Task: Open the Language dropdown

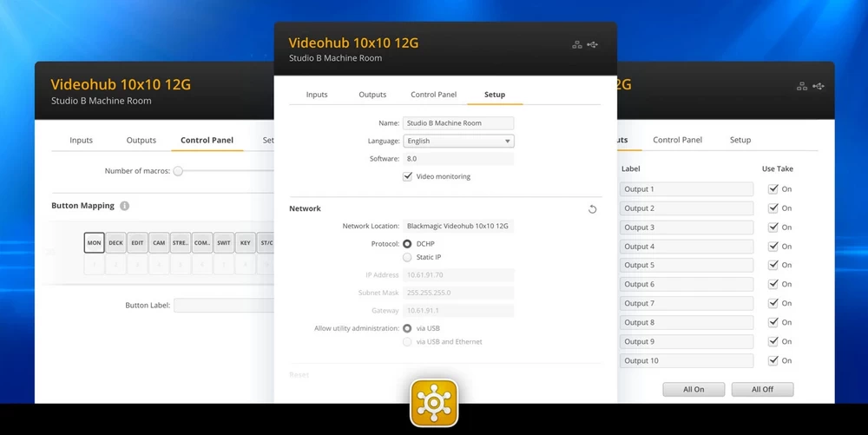Action: (458, 141)
